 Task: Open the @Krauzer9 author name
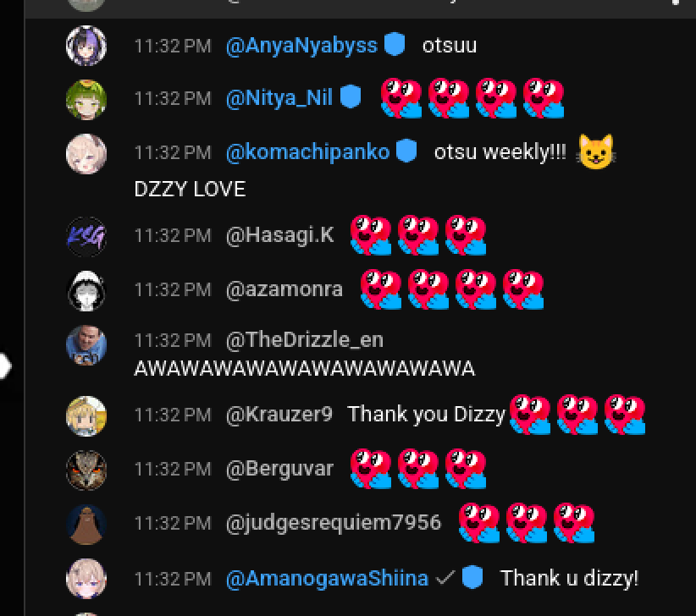279,415
